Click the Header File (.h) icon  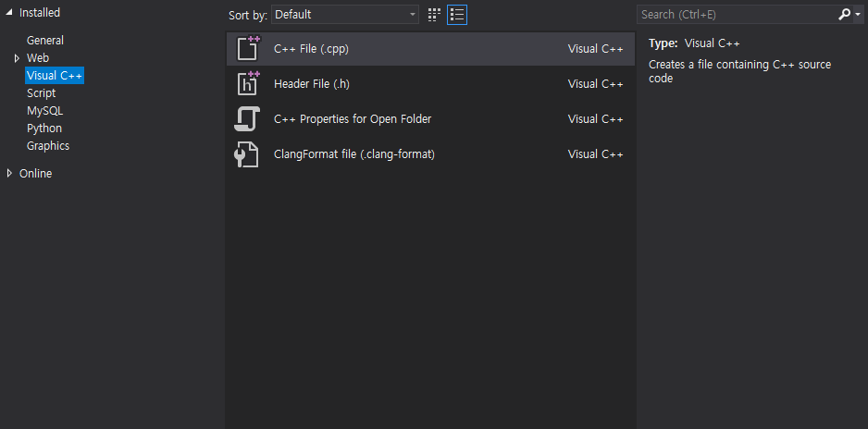point(248,83)
